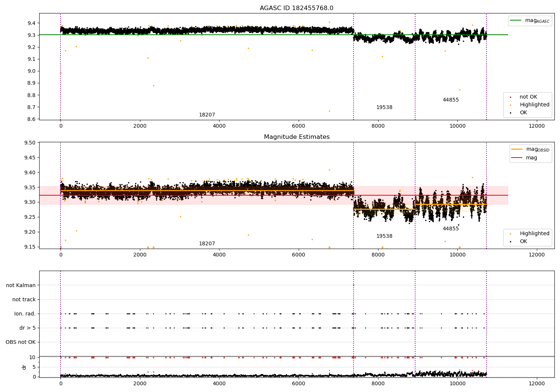Click x-axis tick 10000 under Magnitude Estimates plot
Viewport: 560px width, 392px height.
[x=457, y=255]
